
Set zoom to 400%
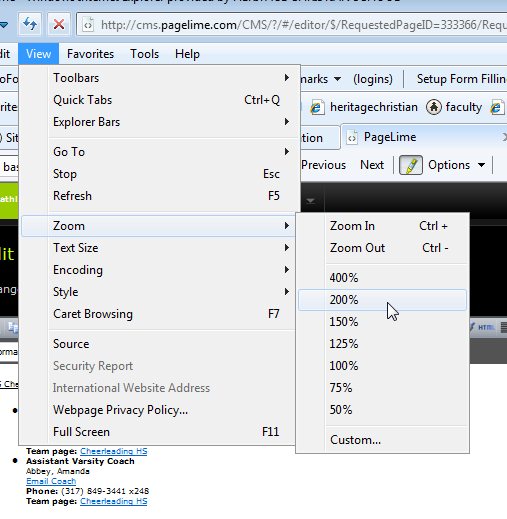[382, 278]
